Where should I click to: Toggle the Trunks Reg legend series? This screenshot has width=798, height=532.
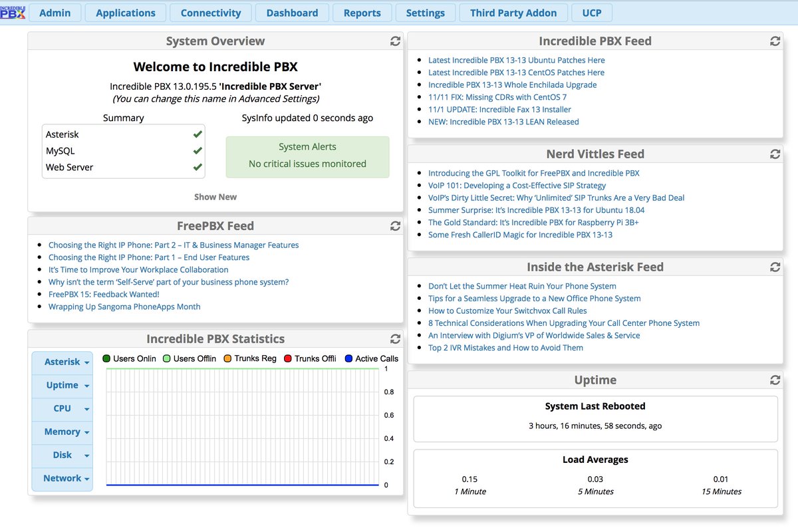[x=249, y=358]
